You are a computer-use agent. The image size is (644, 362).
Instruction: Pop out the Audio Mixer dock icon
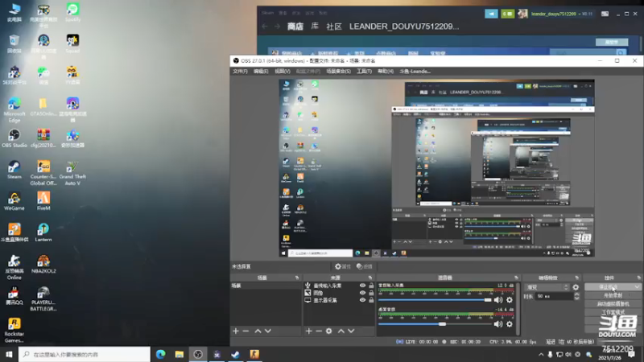pyautogui.click(x=516, y=278)
